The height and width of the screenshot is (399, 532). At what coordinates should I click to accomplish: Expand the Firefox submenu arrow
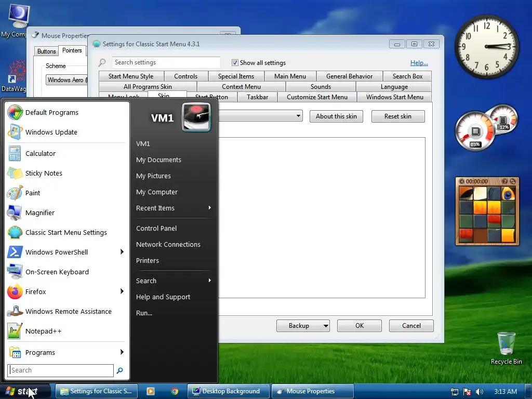point(122,291)
